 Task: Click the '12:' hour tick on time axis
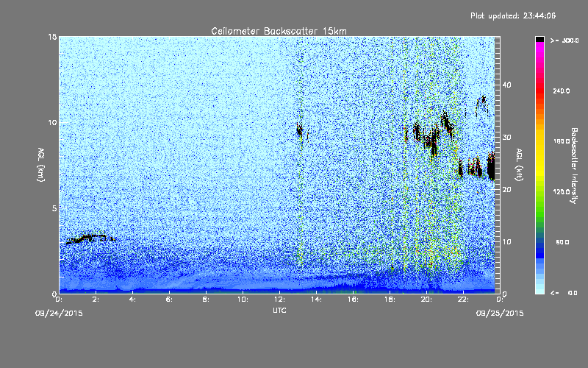(279, 300)
